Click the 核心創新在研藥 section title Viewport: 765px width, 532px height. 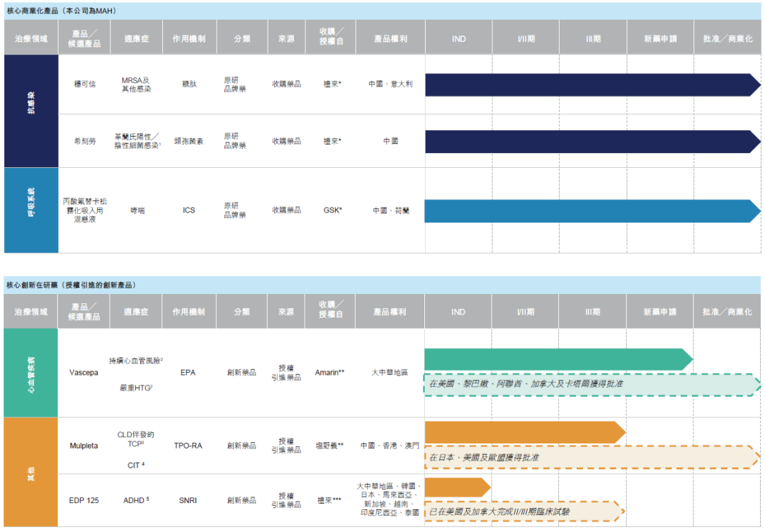tap(71, 285)
